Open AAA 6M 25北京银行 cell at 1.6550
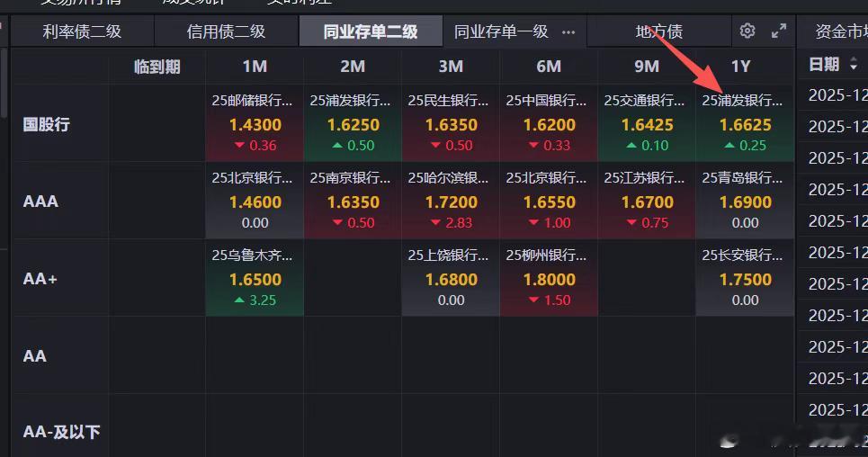Screen dimensions: 868x457 549,200
